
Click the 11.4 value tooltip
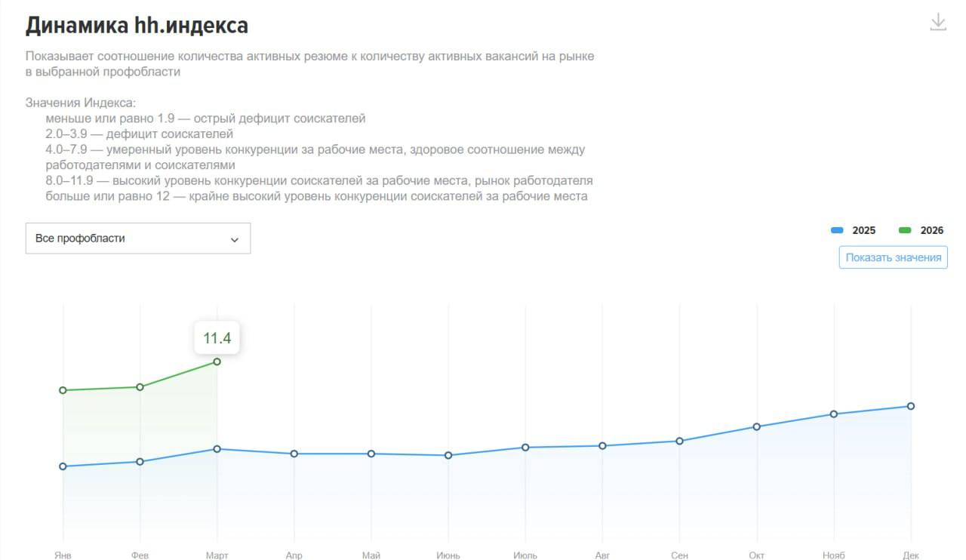[x=217, y=338]
